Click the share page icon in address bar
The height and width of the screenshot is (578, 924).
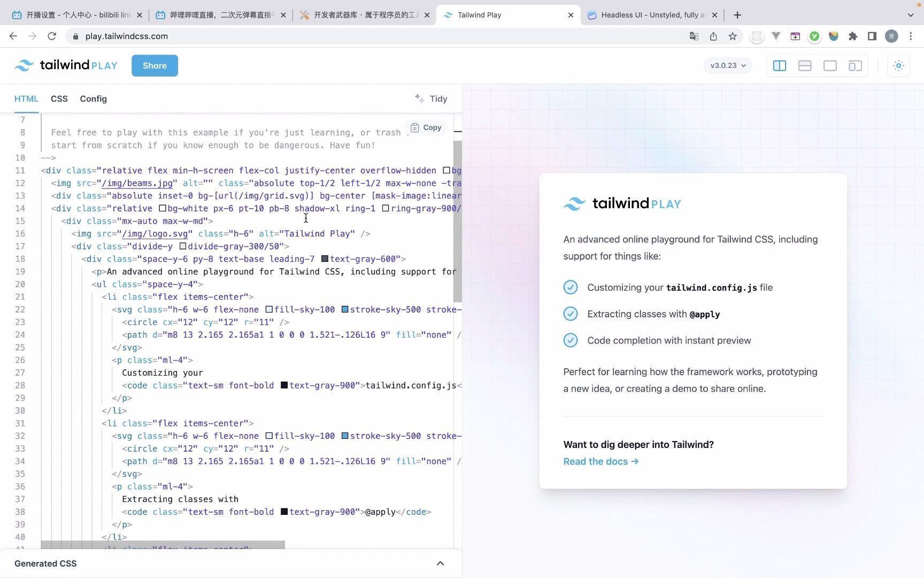click(x=713, y=36)
